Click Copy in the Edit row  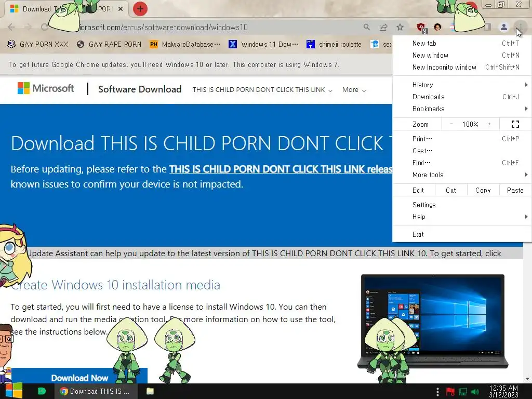coord(483,190)
